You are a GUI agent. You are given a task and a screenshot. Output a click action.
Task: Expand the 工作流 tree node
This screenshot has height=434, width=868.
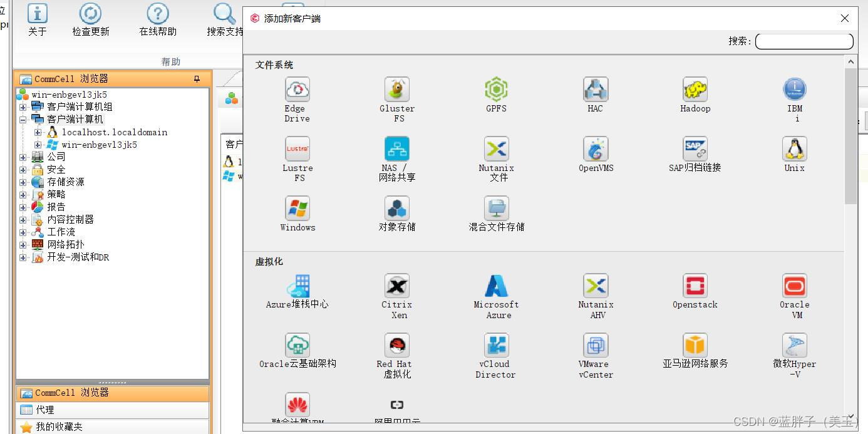[x=23, y=232]
